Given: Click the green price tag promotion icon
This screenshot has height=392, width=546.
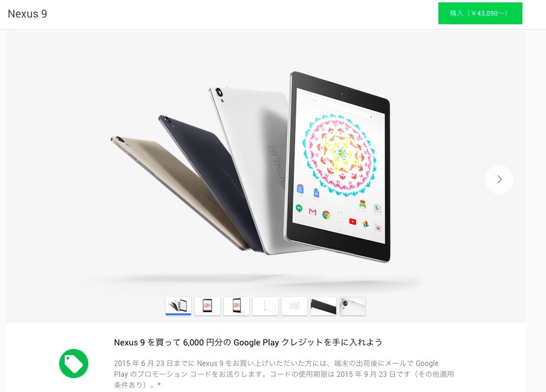Looking at the screenshot, I should coord(74,364).
